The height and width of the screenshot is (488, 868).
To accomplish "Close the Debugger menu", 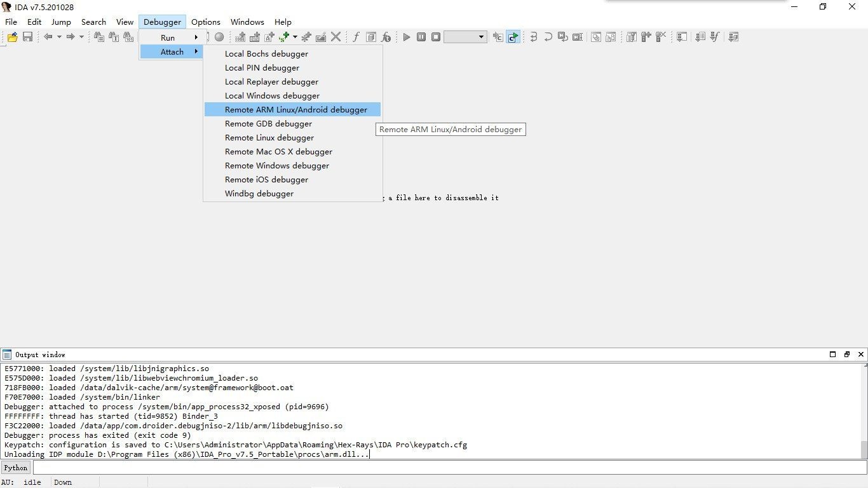I will pyautogui.click(x=162, y=22).
